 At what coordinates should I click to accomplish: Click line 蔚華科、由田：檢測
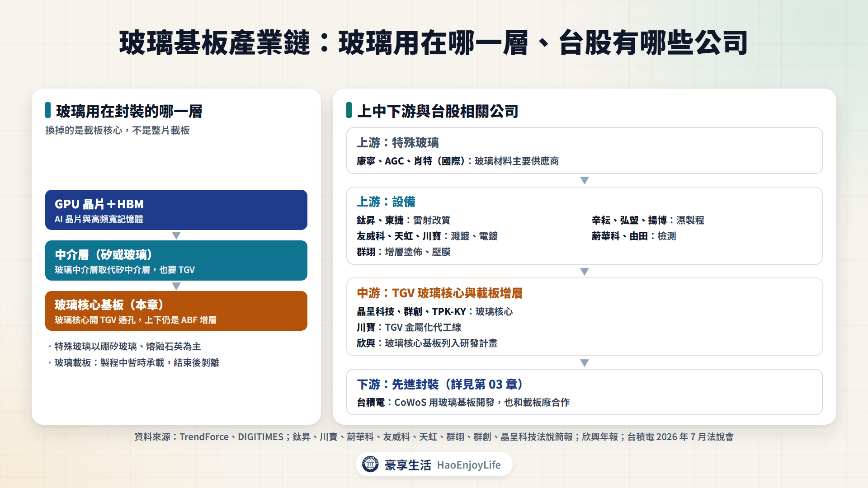point(634,236)
